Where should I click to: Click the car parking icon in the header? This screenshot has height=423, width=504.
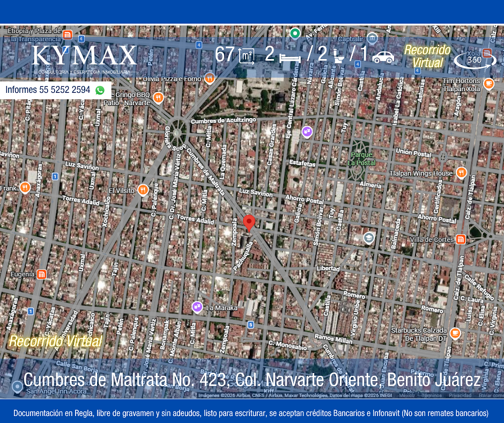point(383,57)
